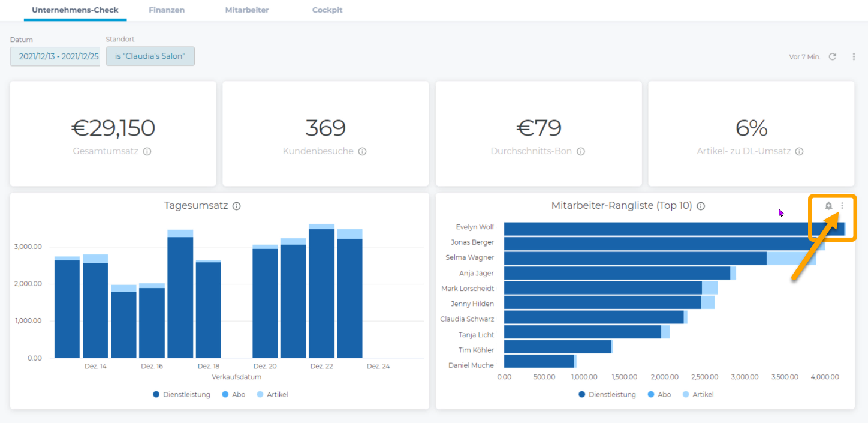The image size is (868, 423).
Task: Open the dashboard three-dot options menu
Action: [854, 56]
